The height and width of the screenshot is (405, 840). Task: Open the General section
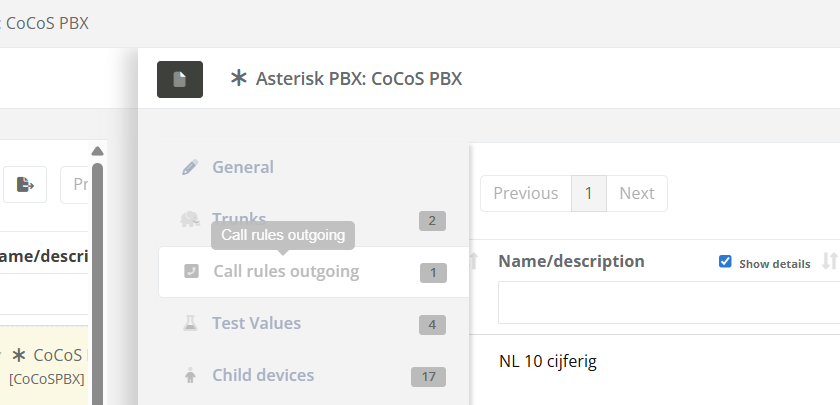(243, 167)
